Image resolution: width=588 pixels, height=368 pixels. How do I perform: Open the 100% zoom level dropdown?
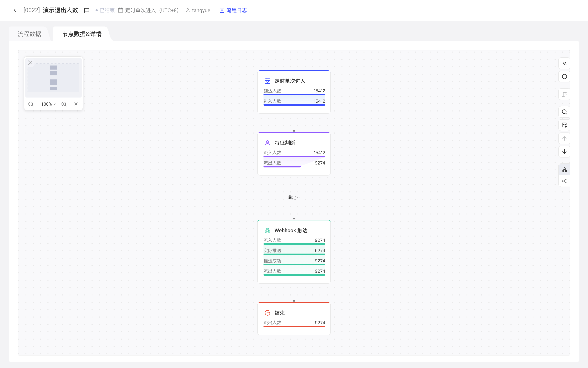click(49, 104)
